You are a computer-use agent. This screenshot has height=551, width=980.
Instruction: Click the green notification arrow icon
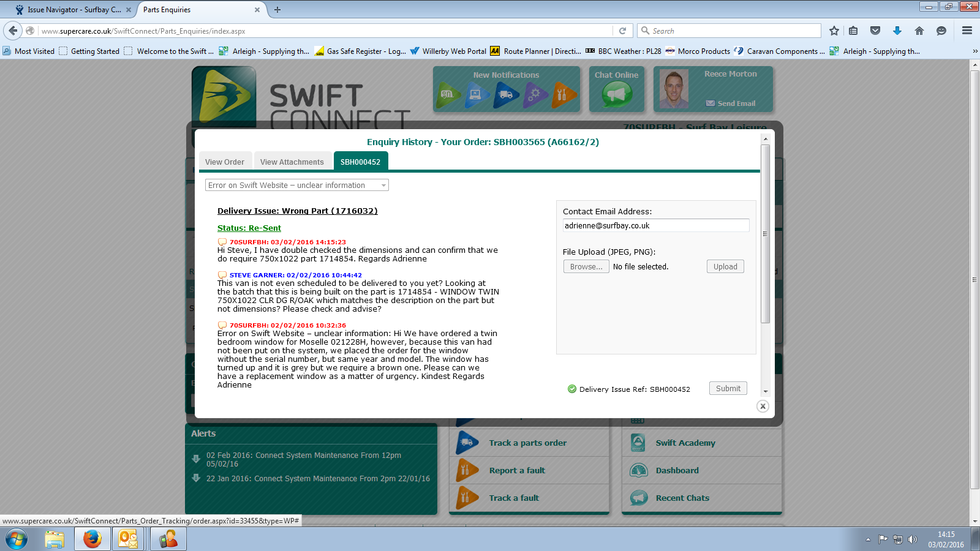point(449,95)
